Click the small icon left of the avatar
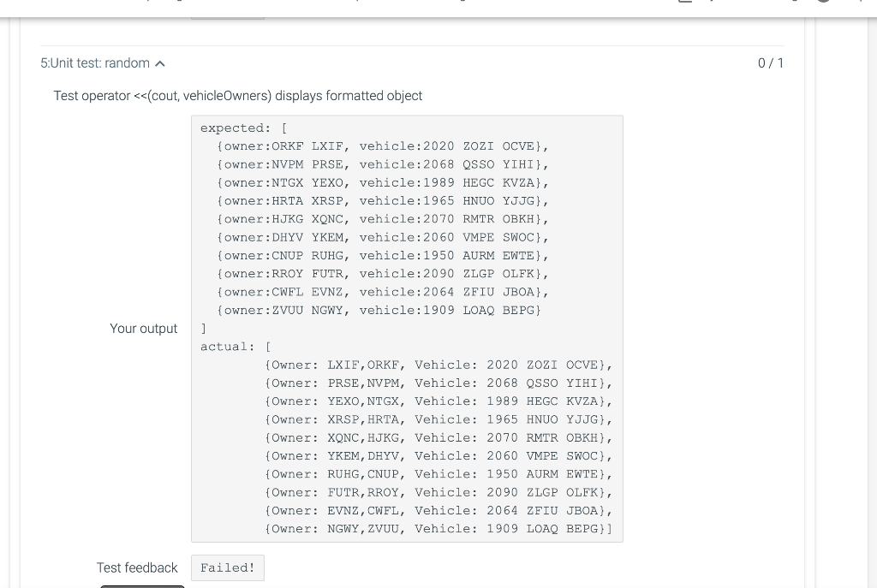Screen dimensions: 877x588 (x=796, y=3)
